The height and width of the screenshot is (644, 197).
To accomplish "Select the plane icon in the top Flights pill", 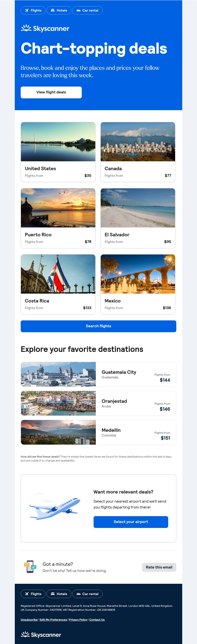I will click(27, 10).
